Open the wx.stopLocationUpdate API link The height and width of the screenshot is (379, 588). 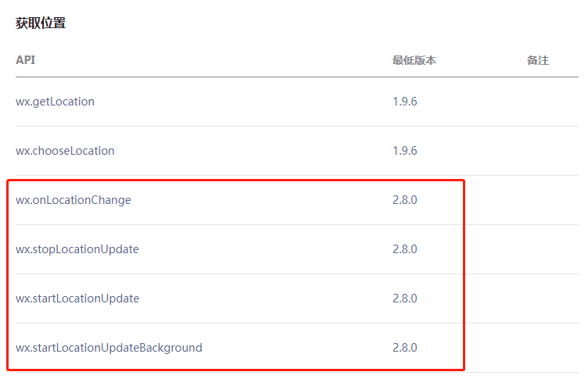[77, 249]
